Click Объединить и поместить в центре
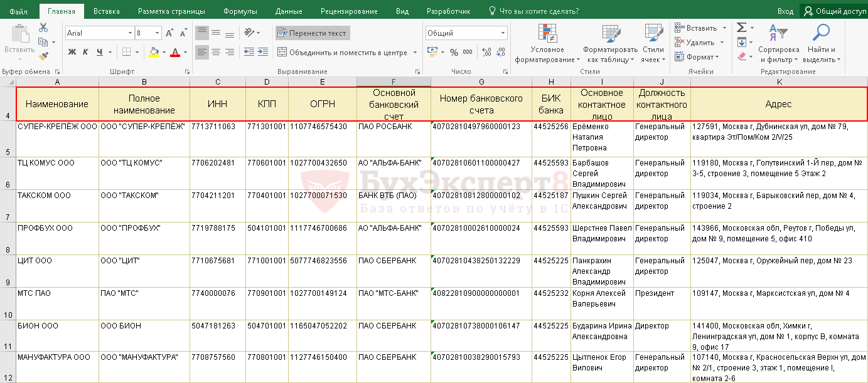The height and width of the screenshot is (383, 868). coord(347,53)
